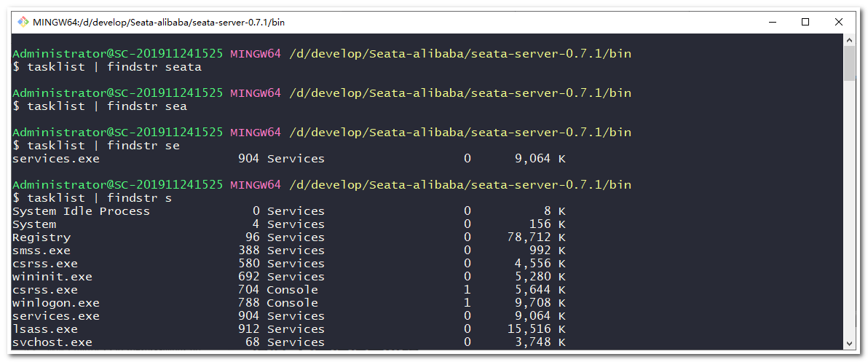Screen dimensions: 868x362
Task: Close the MINGW64 terminal window
Action: (x=838, y=22)
